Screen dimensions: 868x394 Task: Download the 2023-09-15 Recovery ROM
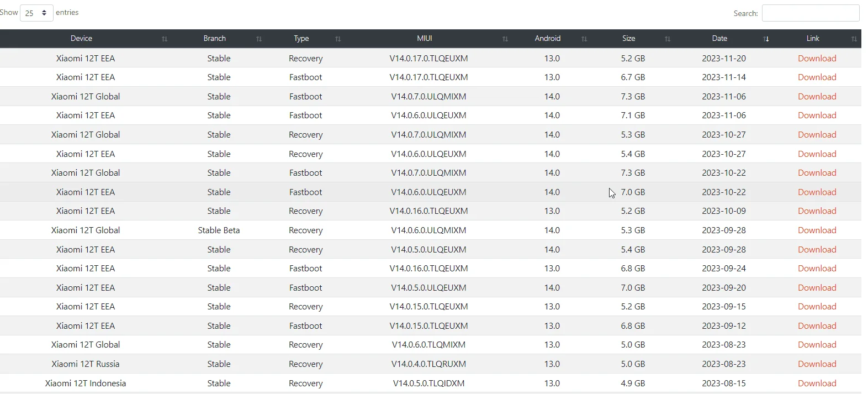[x=817, y=306]
